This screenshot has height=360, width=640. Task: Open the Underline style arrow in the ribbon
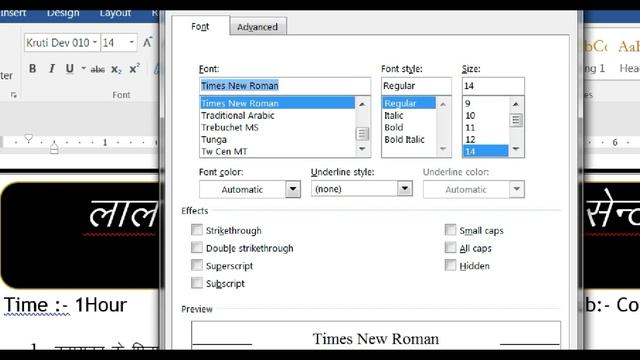[83, 69]
